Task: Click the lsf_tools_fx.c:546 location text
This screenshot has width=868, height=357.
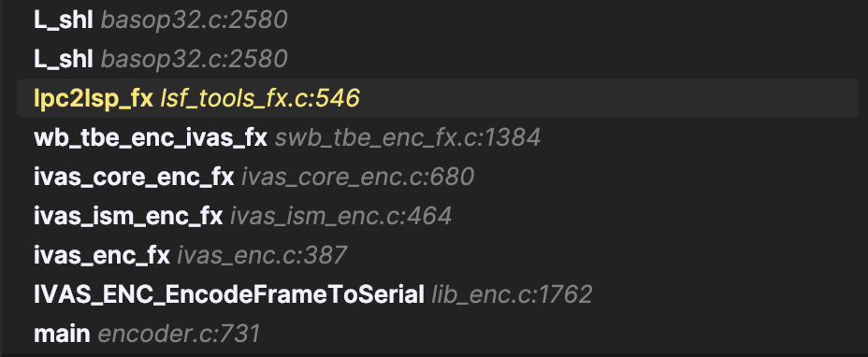Action: pyautogui.click(x=260, y=98)
